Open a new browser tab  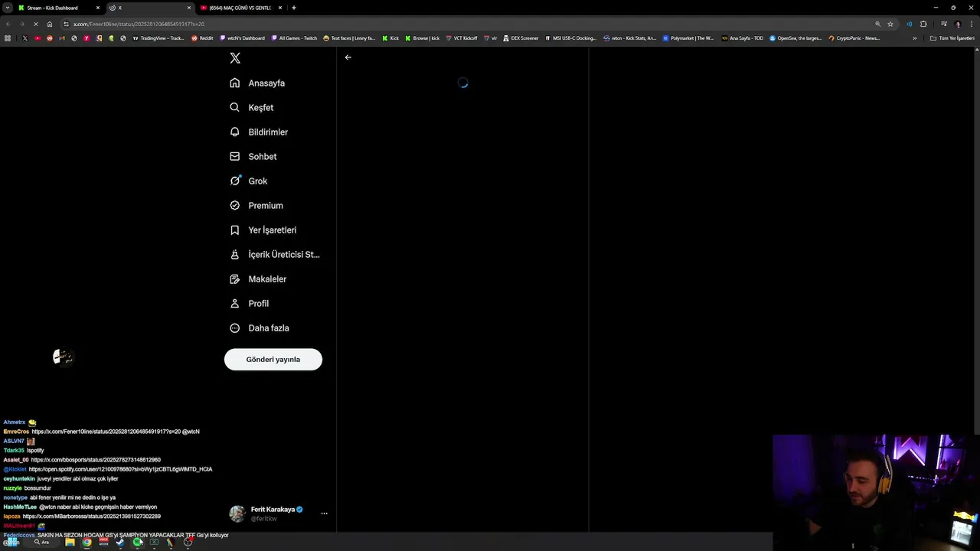point(294,8)
